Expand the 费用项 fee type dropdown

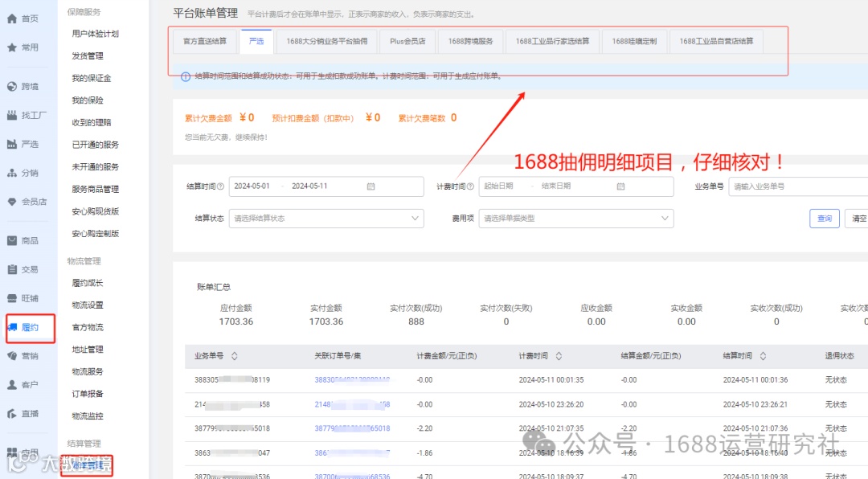[576, 218]
